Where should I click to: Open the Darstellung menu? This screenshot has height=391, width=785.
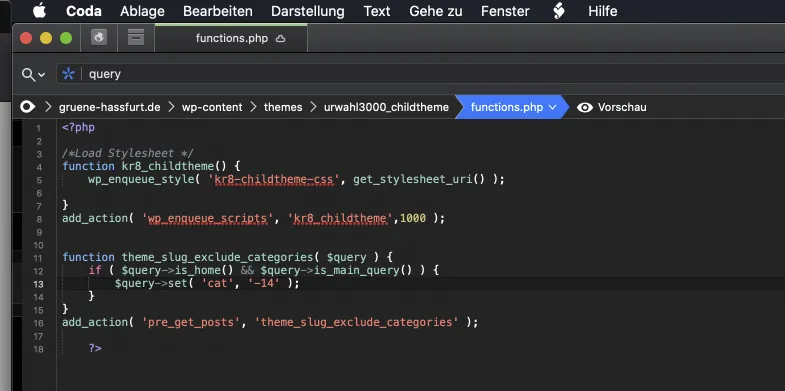[308, 11]
